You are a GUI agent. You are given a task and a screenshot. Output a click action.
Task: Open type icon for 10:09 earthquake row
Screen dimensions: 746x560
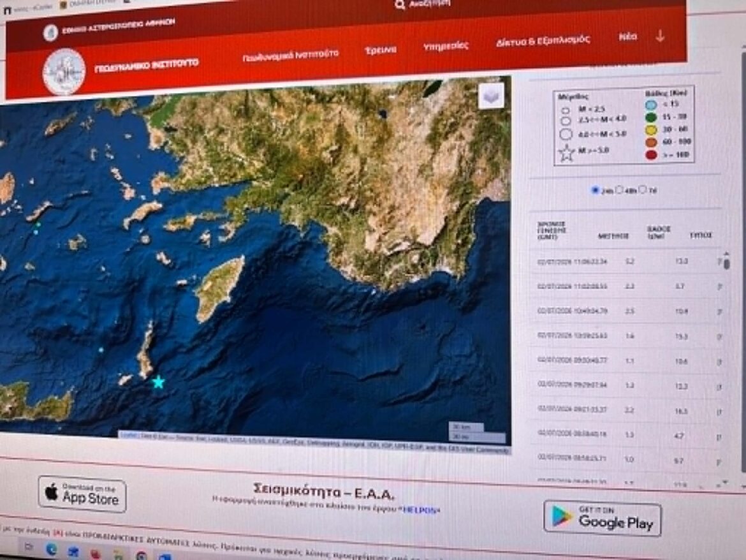point(720,336)
